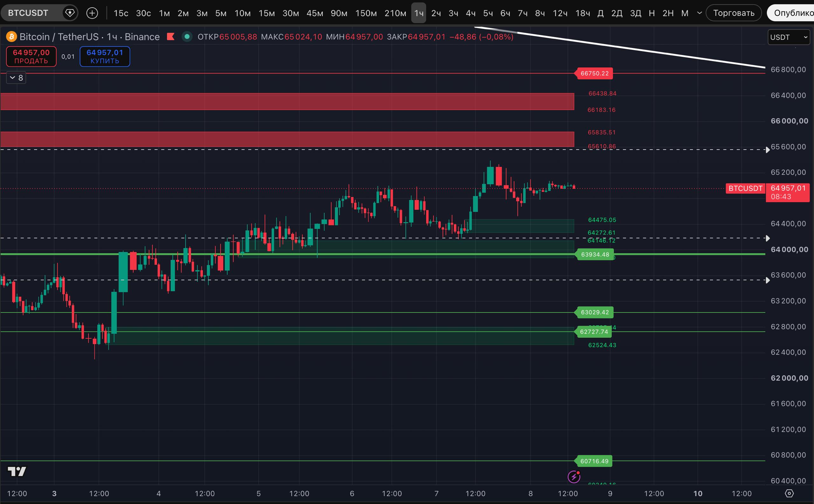
Task: Click the 62524.43 zone label
Action: click(602, 345)
